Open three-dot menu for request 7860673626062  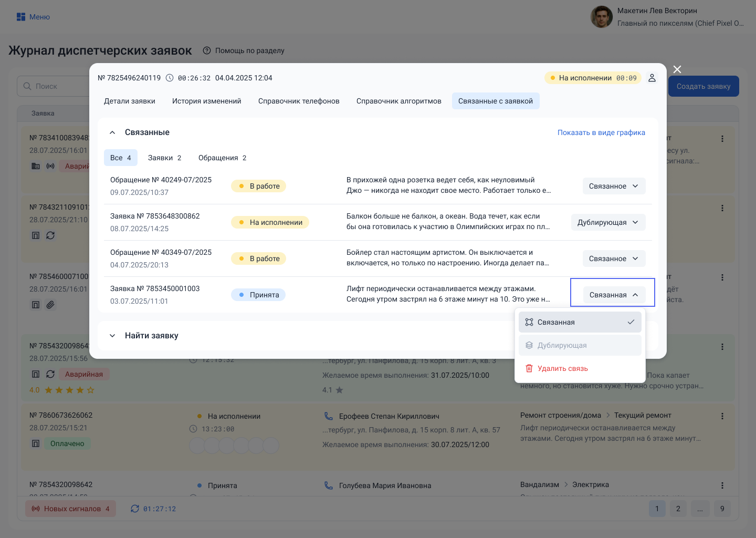point(722,416)
